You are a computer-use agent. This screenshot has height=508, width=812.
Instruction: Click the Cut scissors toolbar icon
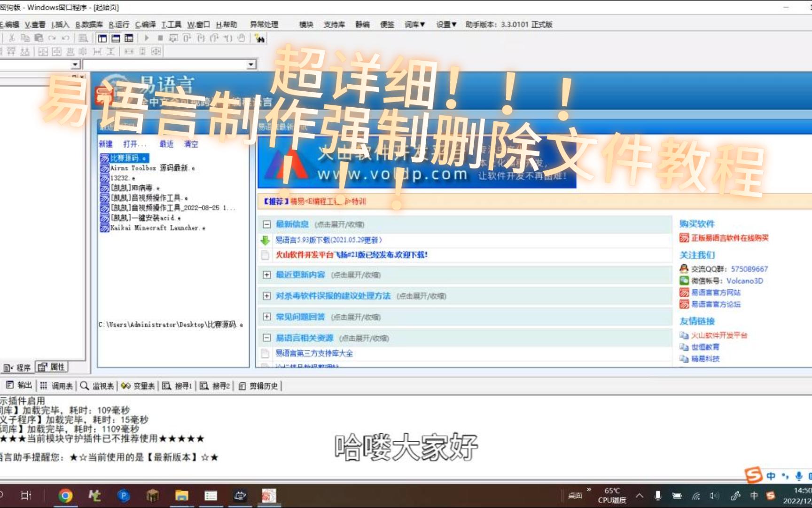pos(12,38)
